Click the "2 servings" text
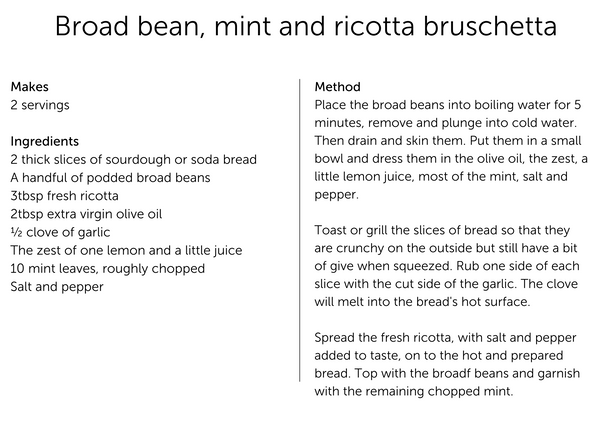600x424 pixels. (x=40, y=105)
